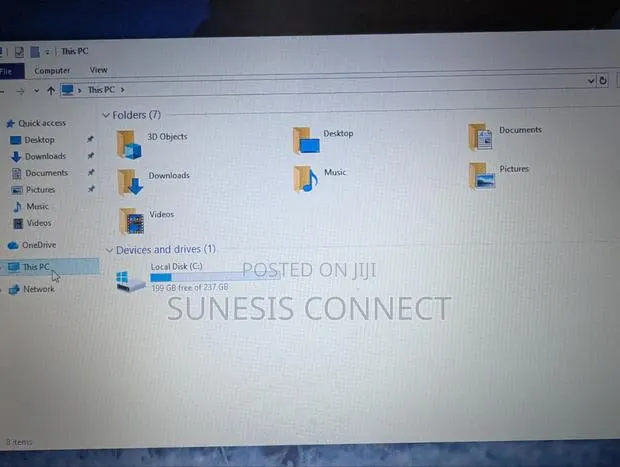Open the View ribbon tab

click(98, 70)
